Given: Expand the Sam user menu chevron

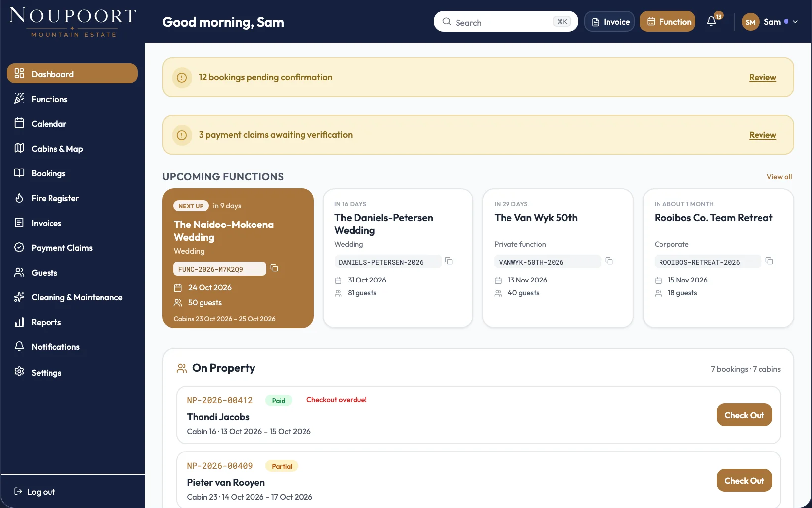Looking at the screenshot, I should pyautogui.click(x=795, y=22).
